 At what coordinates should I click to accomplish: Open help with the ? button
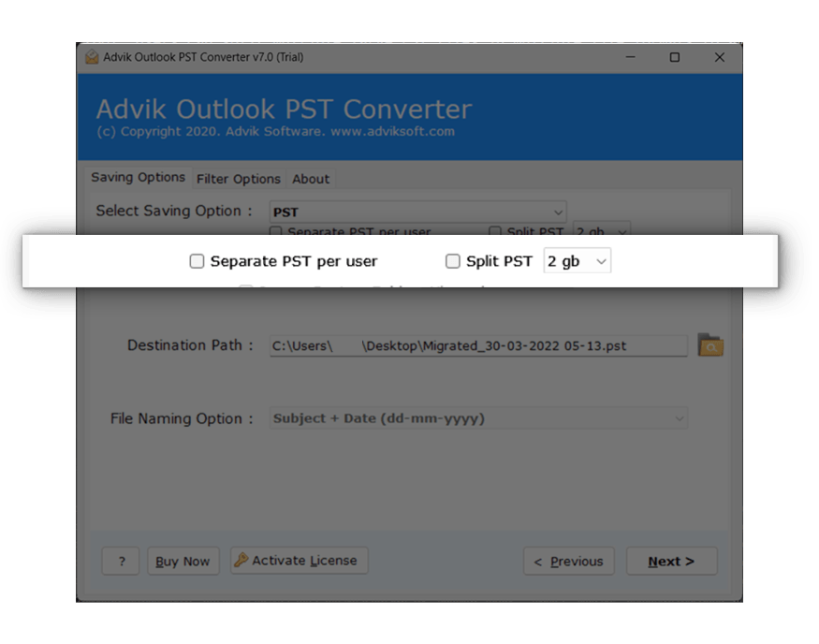(x=121, y=562)
